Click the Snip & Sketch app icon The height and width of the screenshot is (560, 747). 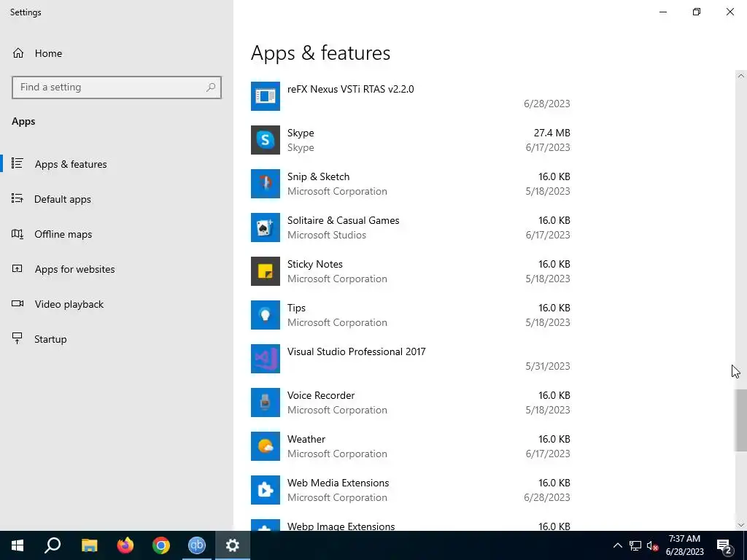266,184
